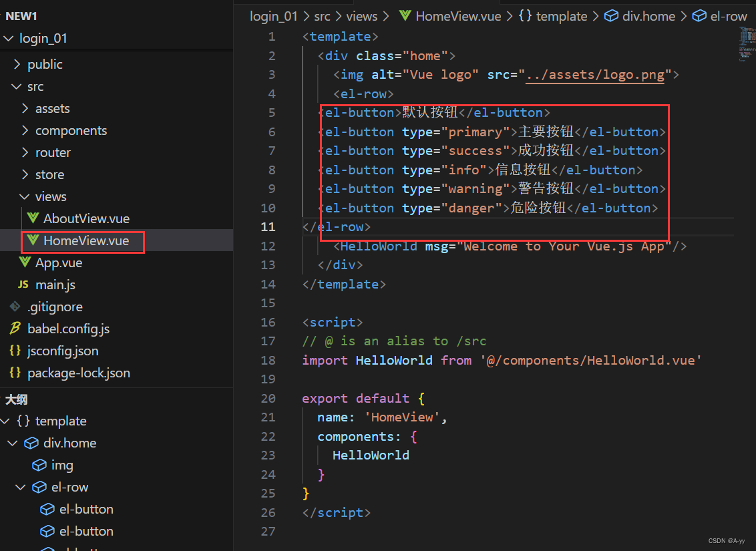Select views in the breadcrumb path
This screenshot has height=551, width=756.
tap(361, 15)
